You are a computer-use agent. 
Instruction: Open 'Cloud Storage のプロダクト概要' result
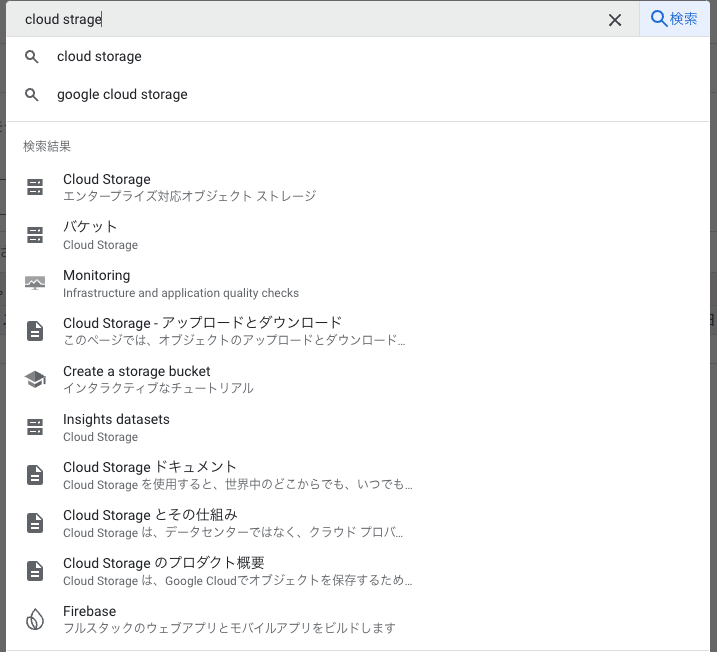(358, 572)
